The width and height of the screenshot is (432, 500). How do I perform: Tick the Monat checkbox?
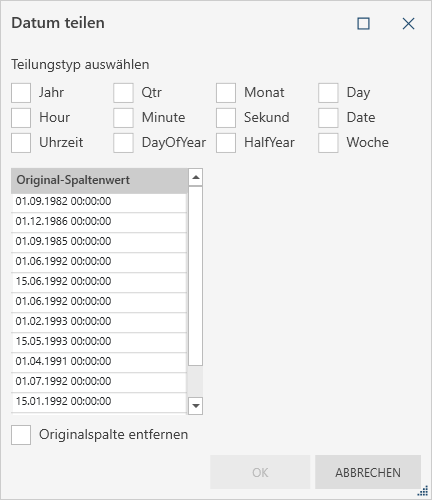226,93
